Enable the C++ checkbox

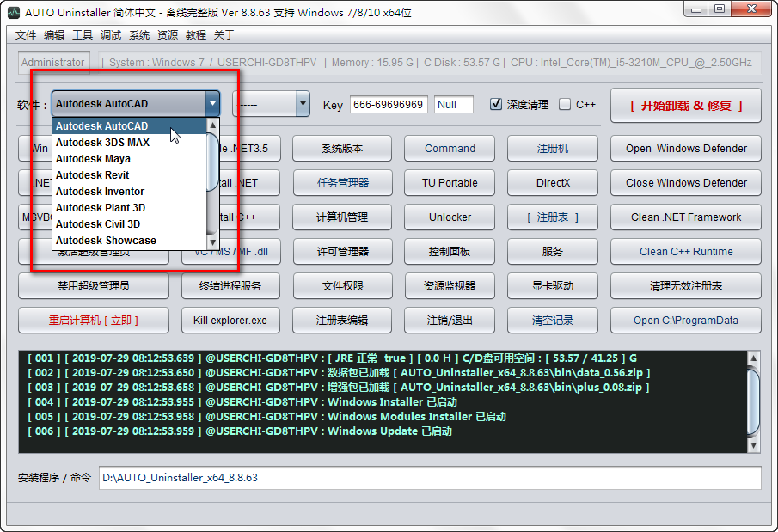click(565, 104)
